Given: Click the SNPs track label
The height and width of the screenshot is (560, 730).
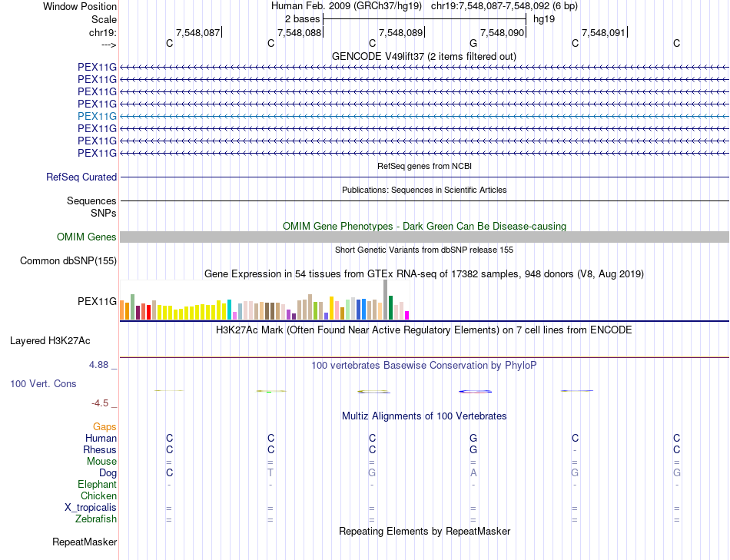Looking at the screenshot, I should (104, 213).
